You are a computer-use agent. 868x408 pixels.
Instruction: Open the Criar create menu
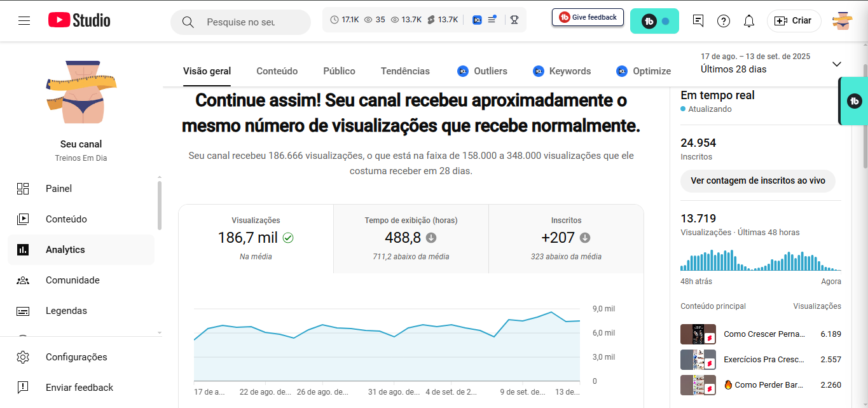coord(794,21)
